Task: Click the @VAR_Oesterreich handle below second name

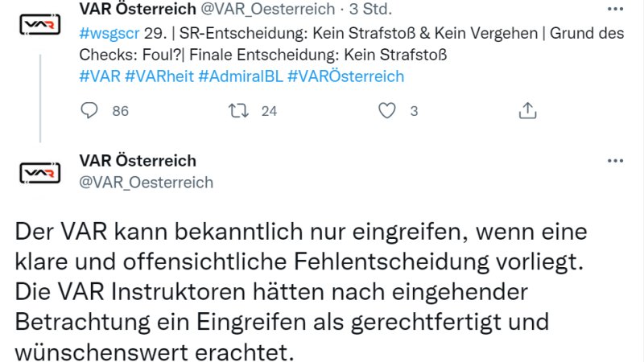Action: pyautogui.click(x=147, y=182)
